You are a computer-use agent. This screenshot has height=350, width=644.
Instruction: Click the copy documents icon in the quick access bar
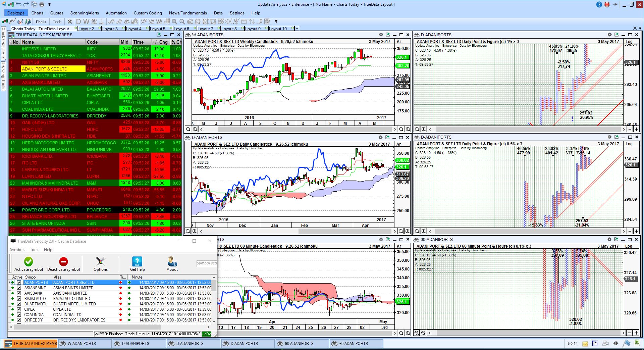tap(34, 4)
